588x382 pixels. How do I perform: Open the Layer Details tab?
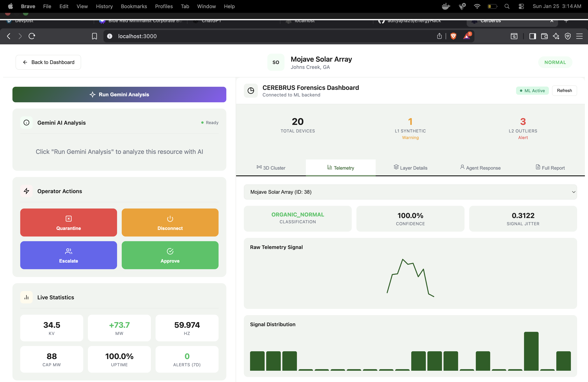410,168
